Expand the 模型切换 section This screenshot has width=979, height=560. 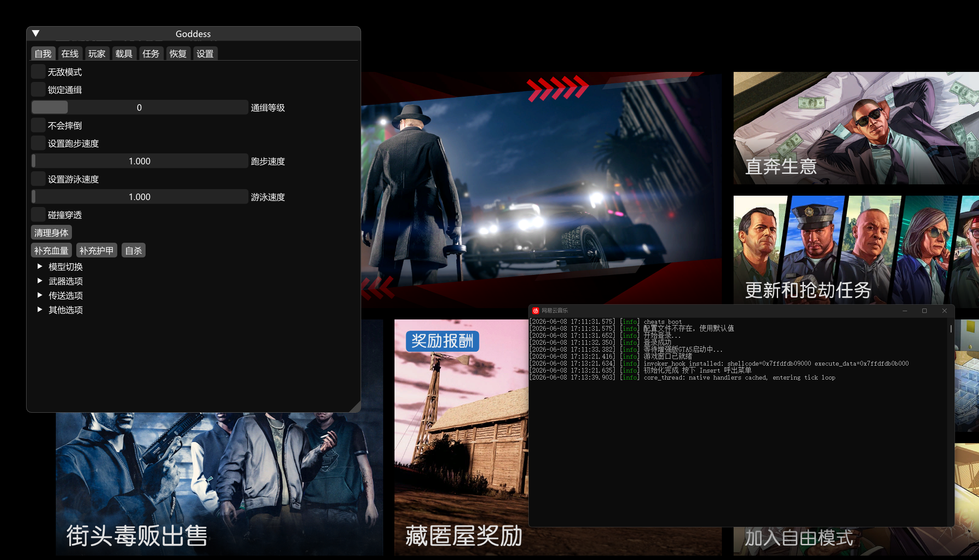[x=40, y=266]
